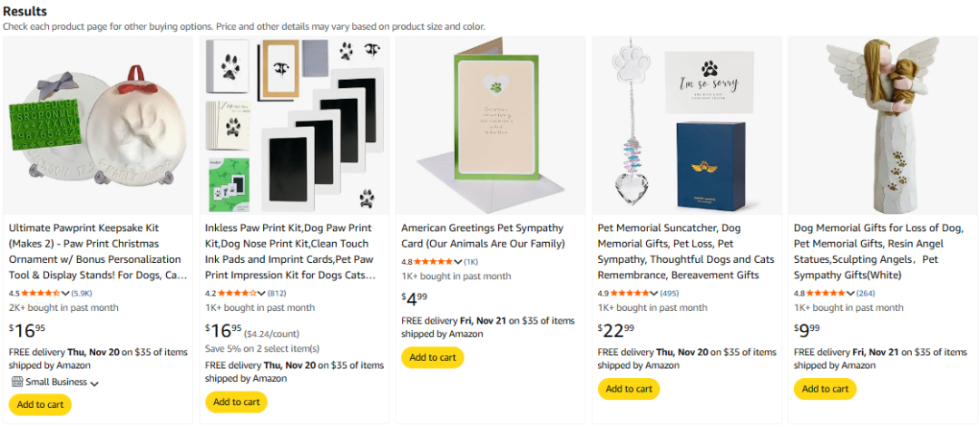Add Pet Memorial Suncatcher to cart

tap(628, 389)
